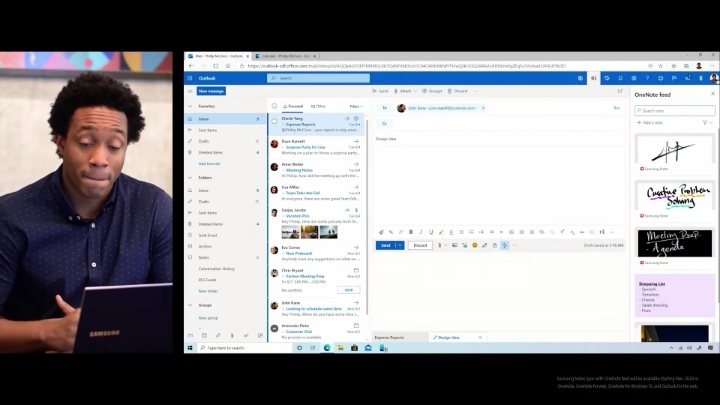This screenshot has height=405, width=720.
Task: Select the Format painter tool
Action: [381, 232]
